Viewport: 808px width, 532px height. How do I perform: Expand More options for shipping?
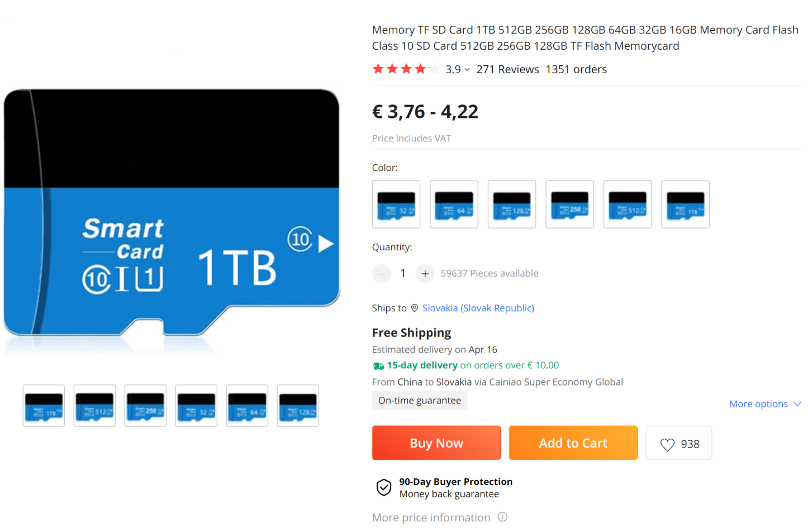[x=765, y=404]
